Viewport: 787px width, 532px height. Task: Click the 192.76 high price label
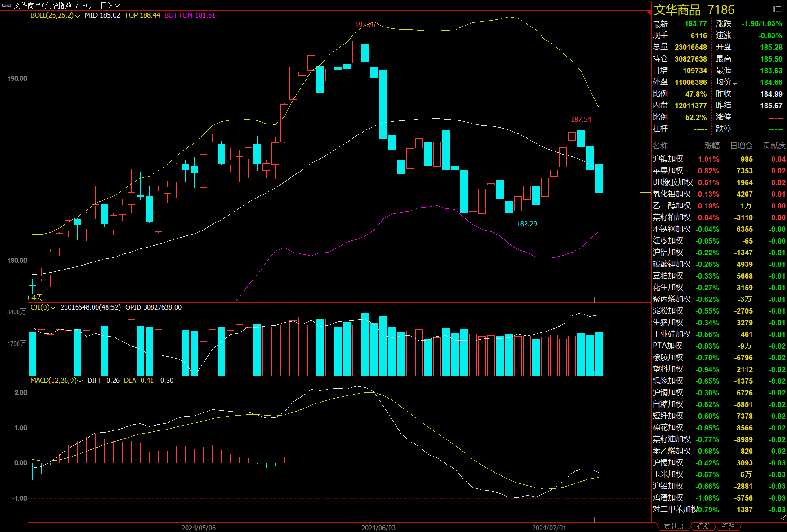coord(365,25)
